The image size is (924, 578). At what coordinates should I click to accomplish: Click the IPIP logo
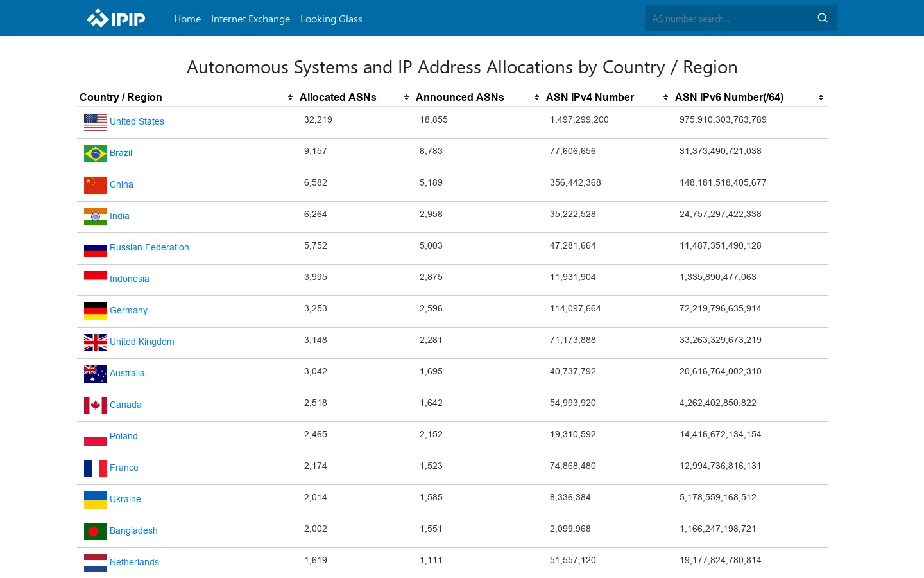point(116,19)
